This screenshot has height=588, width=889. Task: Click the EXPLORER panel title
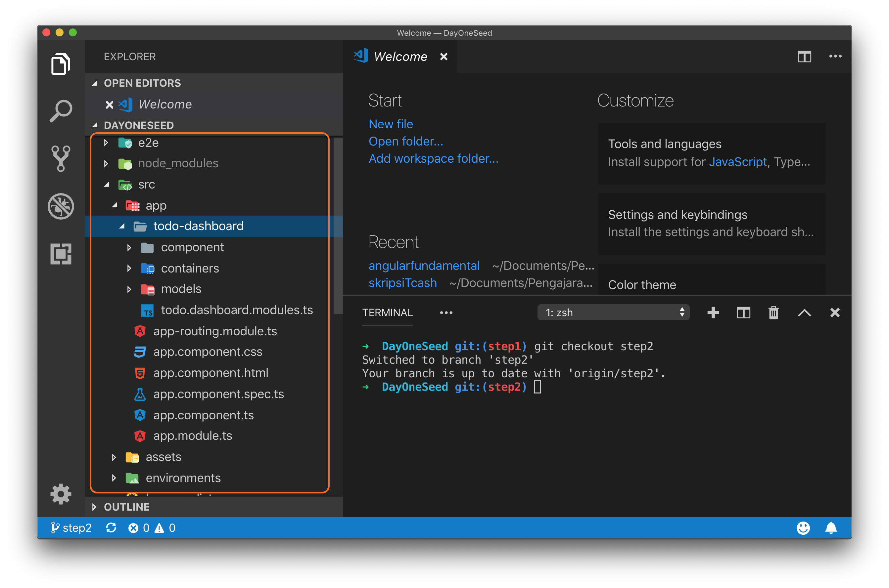click(129, 57)
